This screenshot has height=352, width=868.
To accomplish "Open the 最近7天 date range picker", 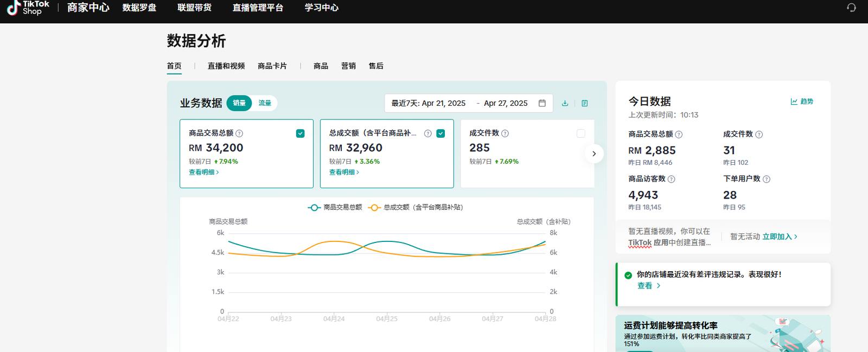I will (x=469, y=103).
